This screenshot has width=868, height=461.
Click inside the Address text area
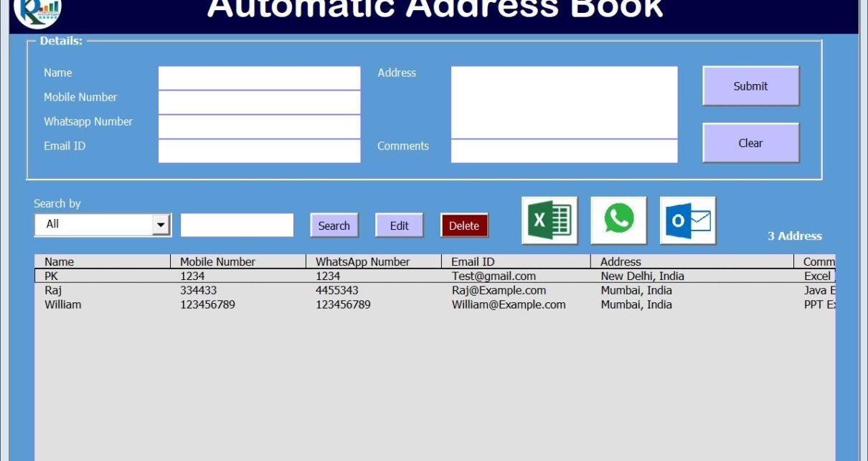tap(564, 102)
